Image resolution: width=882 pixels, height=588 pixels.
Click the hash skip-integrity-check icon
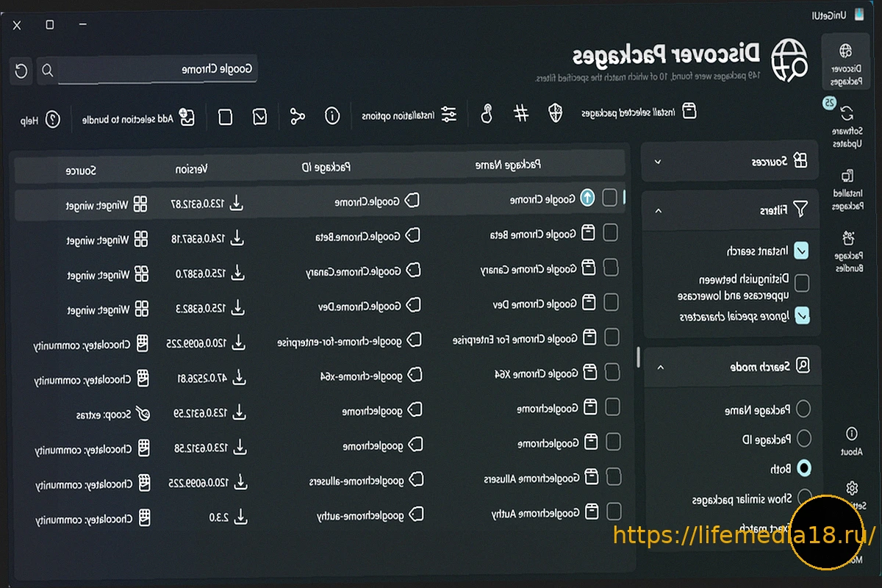[x=521, y=114]
